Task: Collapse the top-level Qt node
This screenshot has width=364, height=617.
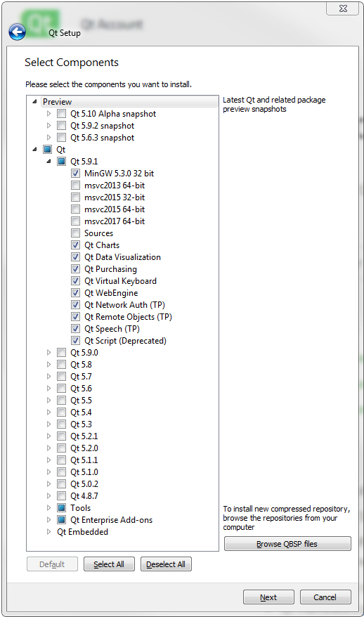Action: point(34,150)
